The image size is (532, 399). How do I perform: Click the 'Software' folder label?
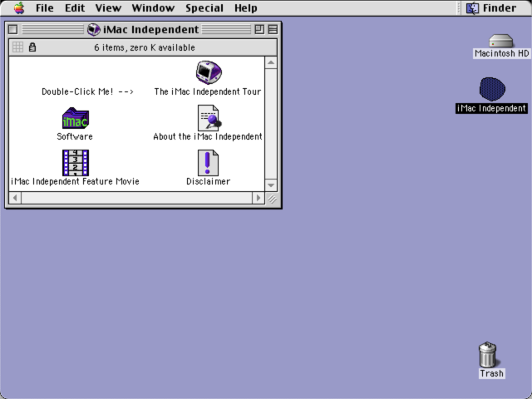point(75,136)
